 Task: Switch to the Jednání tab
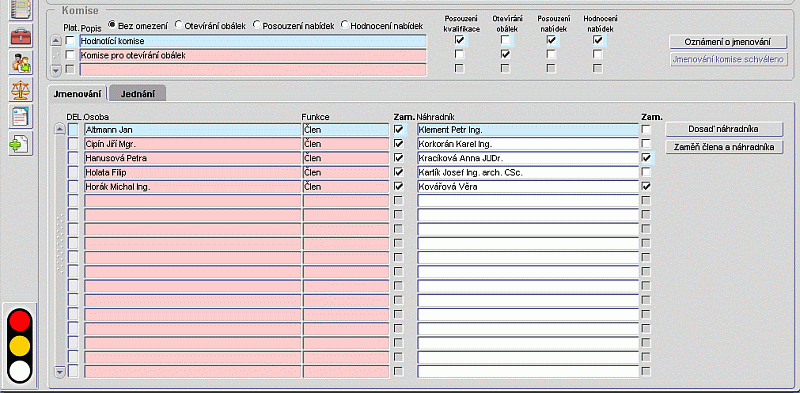click(137, 94)
